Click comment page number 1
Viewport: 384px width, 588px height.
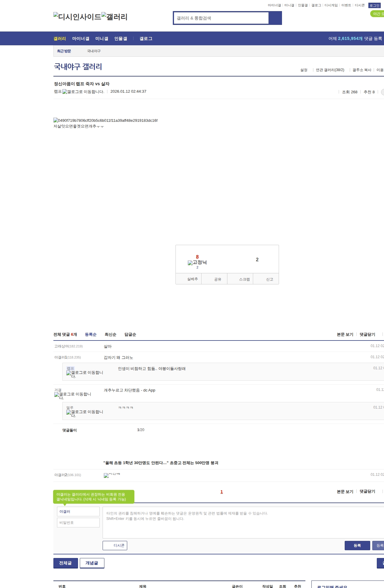222,492
